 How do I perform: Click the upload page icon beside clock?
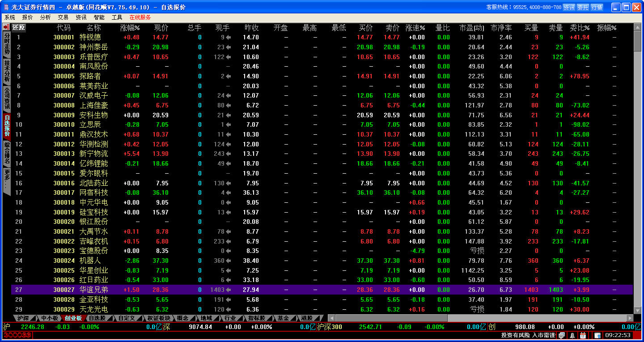pos(597,335)
